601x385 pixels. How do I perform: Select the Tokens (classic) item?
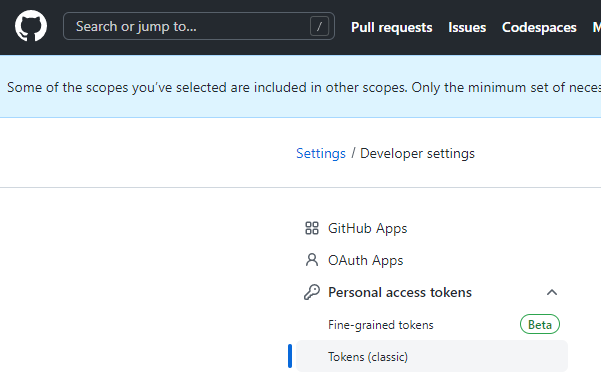[432, 356]
